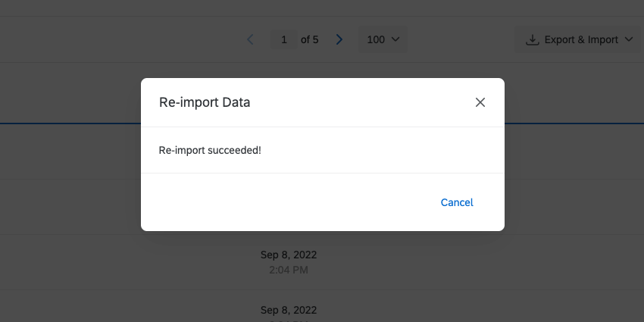Click the Cancel button in the dialog
The height and width of the screenshot is (322, 644).
tap(457, 202)
